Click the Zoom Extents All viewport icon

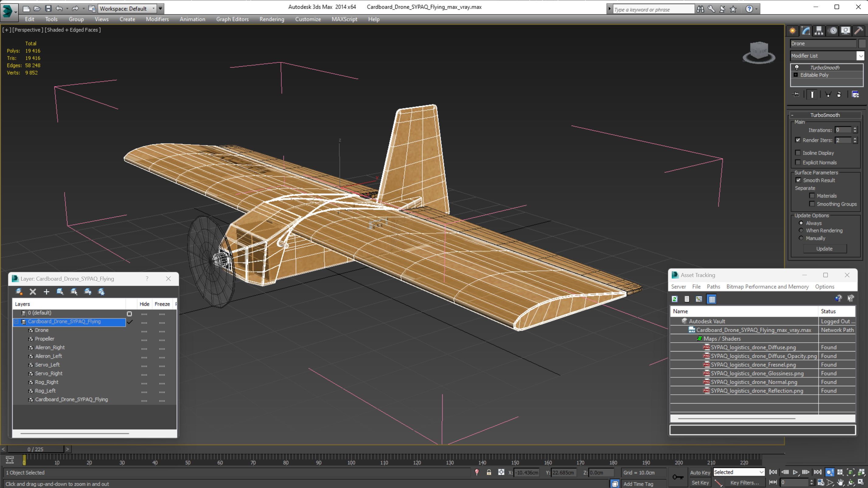(x=861, y=472)
